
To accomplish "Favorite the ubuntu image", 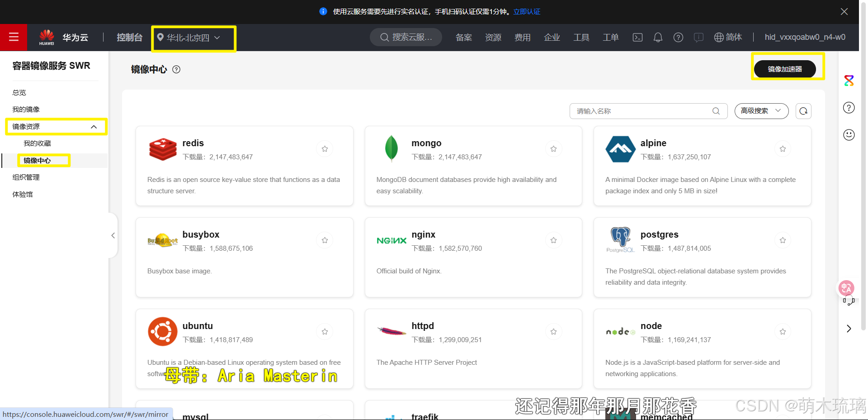I will 325,332.
